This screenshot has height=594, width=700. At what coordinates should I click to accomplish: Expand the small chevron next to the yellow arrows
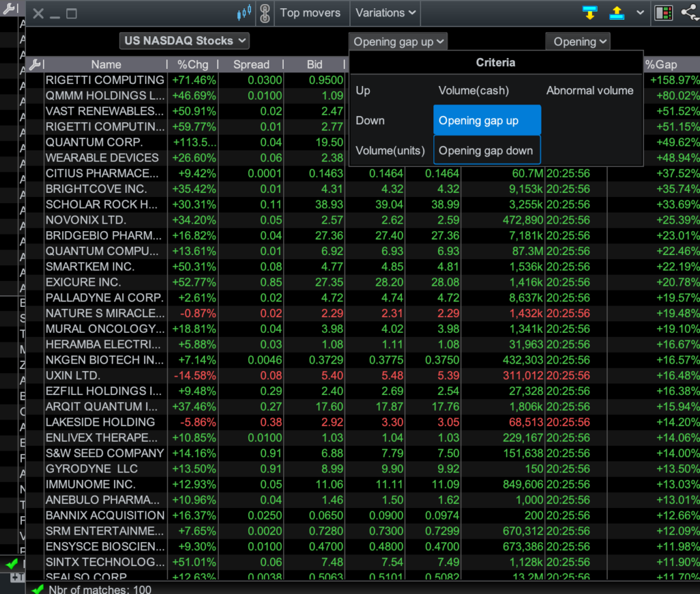(x=640, y=12)
